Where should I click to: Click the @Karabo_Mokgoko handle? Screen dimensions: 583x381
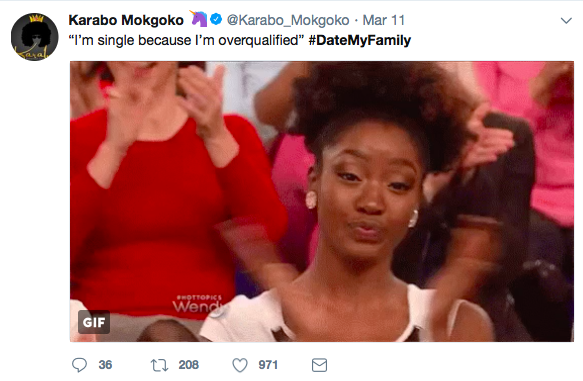point(288,20)
